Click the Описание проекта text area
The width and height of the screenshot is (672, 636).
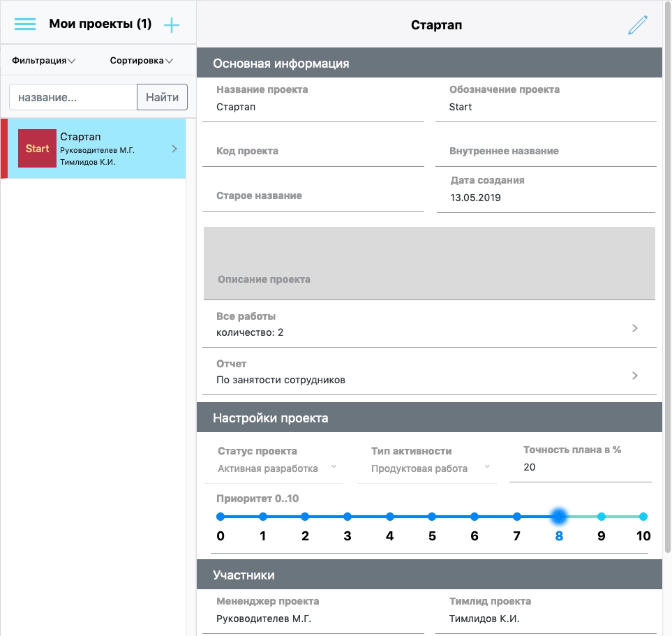point(429,263)
